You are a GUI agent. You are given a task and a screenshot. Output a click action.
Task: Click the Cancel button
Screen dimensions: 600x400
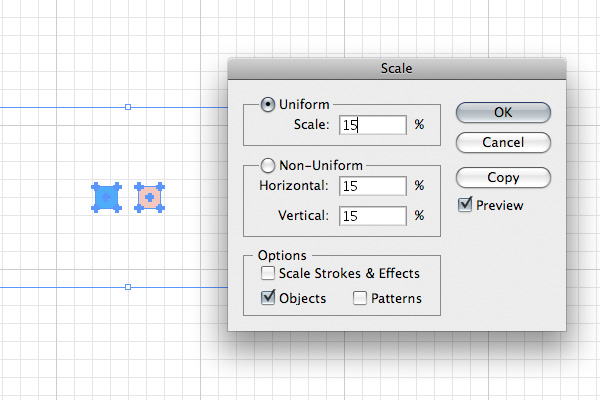[503, 142]
